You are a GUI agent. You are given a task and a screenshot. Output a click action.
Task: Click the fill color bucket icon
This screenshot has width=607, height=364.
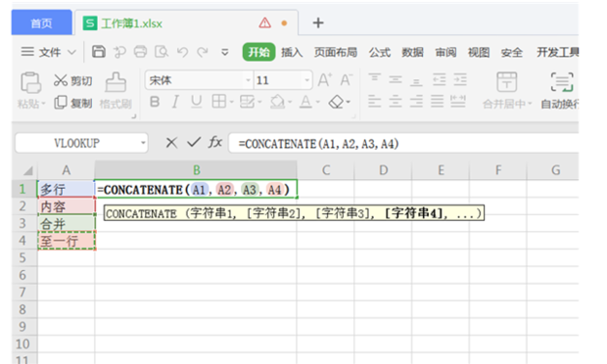(x=277, y=102)
